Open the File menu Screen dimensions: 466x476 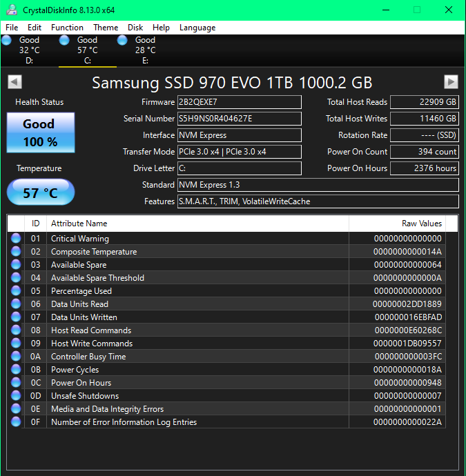(x=12, y=28)
